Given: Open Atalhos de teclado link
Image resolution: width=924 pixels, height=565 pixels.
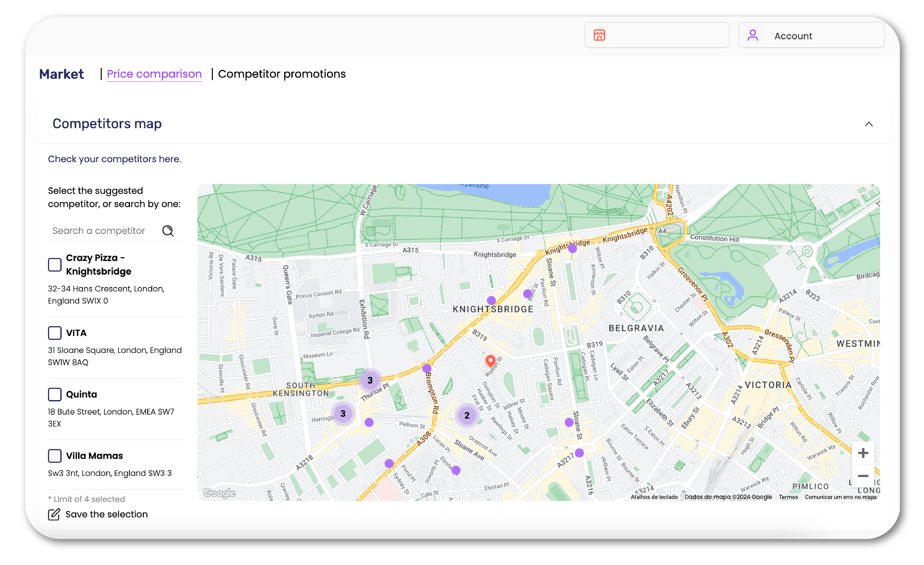Looking at the screenshot, I should pyautogui.click(x=654, y=497).
